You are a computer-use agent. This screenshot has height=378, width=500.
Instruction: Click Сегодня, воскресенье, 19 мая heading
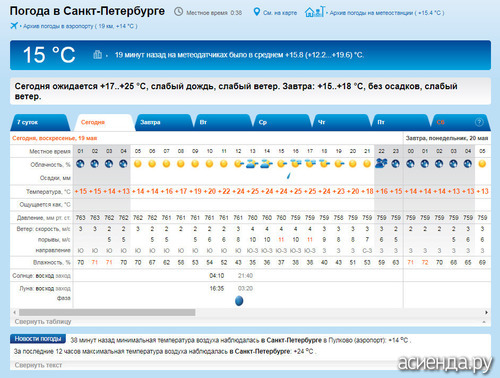tap(55, 138)
